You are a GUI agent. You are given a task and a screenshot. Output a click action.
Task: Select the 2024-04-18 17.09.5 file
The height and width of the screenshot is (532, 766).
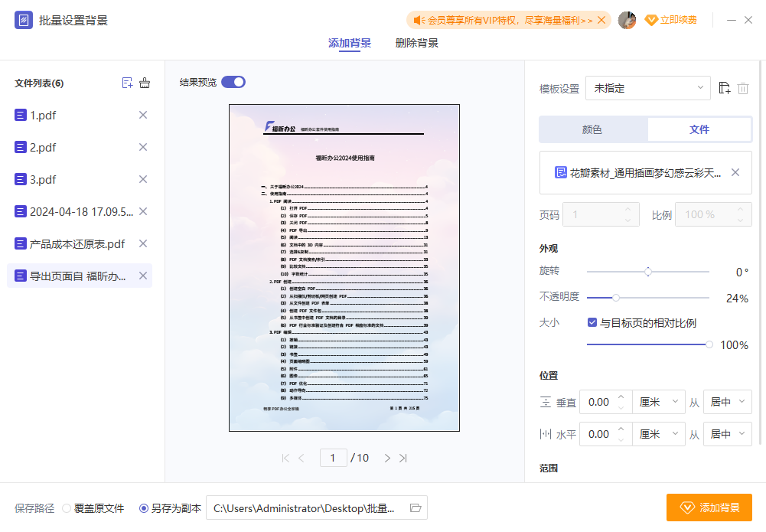[80, 211]
